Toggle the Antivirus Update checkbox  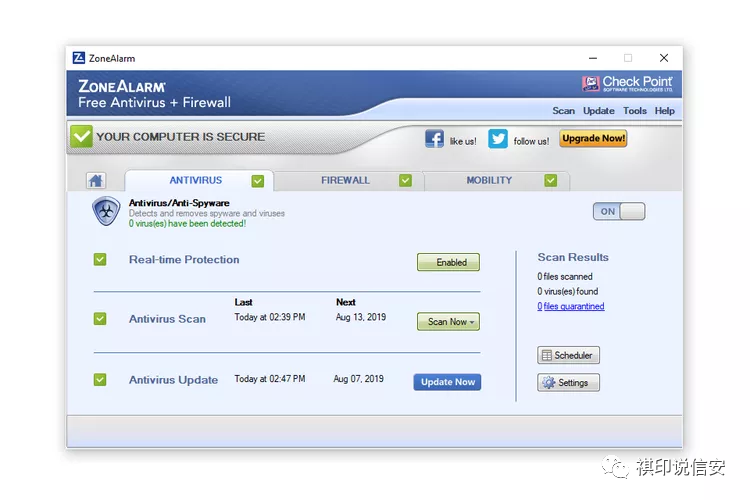pos(100,379)
